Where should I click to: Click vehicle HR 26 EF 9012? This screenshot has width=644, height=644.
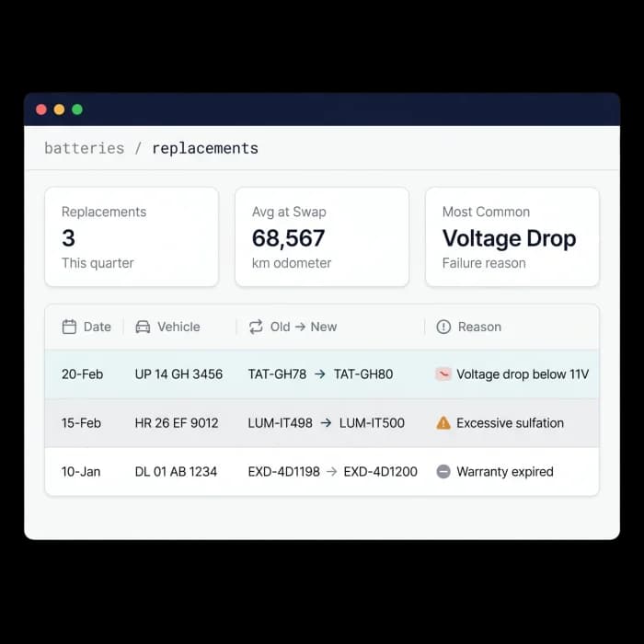(x=177, y=422)
